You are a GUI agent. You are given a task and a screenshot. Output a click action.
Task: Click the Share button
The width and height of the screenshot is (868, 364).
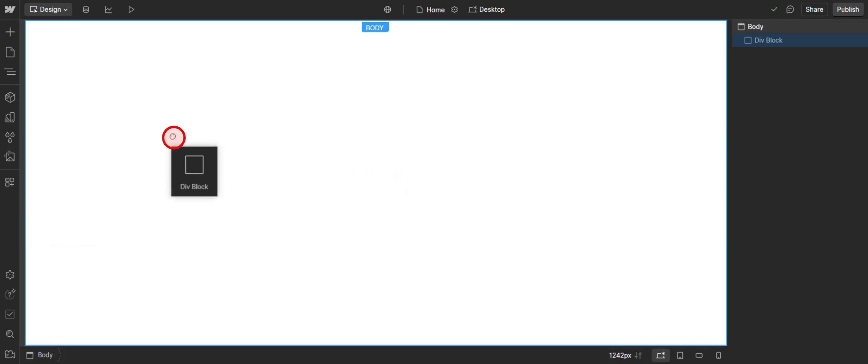814,10
